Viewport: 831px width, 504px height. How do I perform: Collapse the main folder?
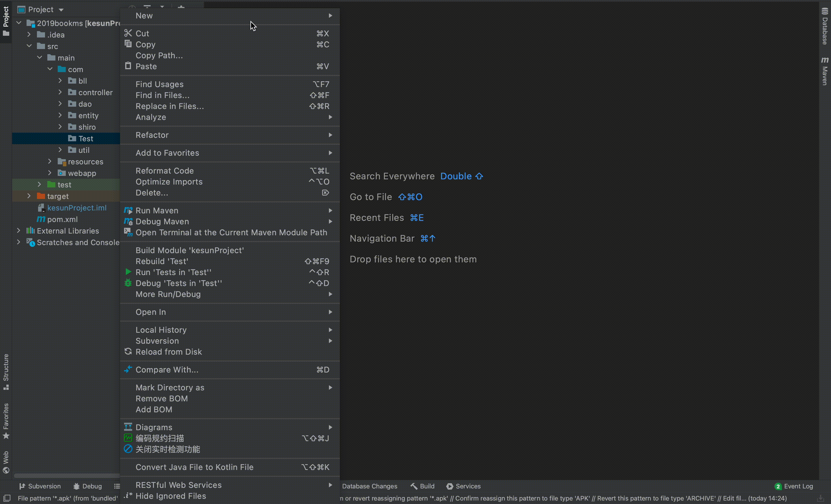click(x=40, y=57)
